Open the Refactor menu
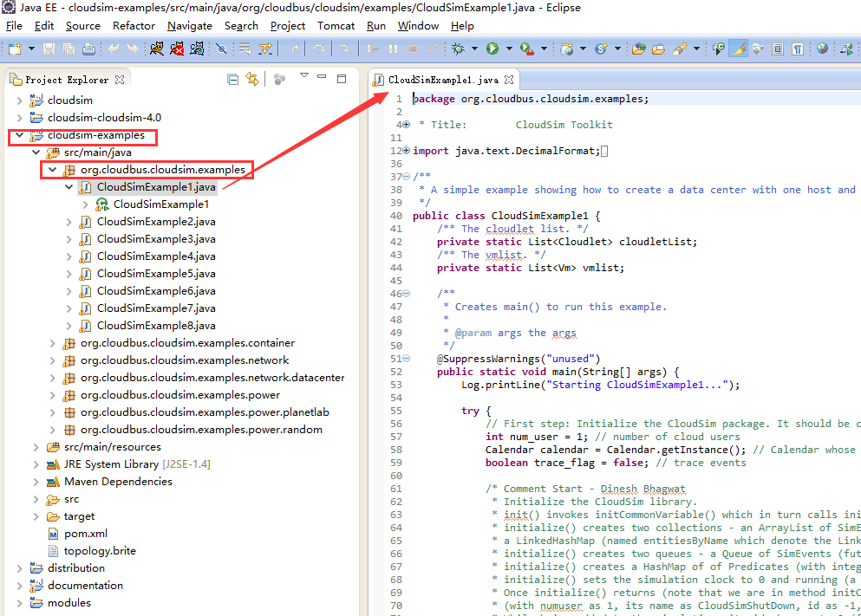 tap(134, 26)
